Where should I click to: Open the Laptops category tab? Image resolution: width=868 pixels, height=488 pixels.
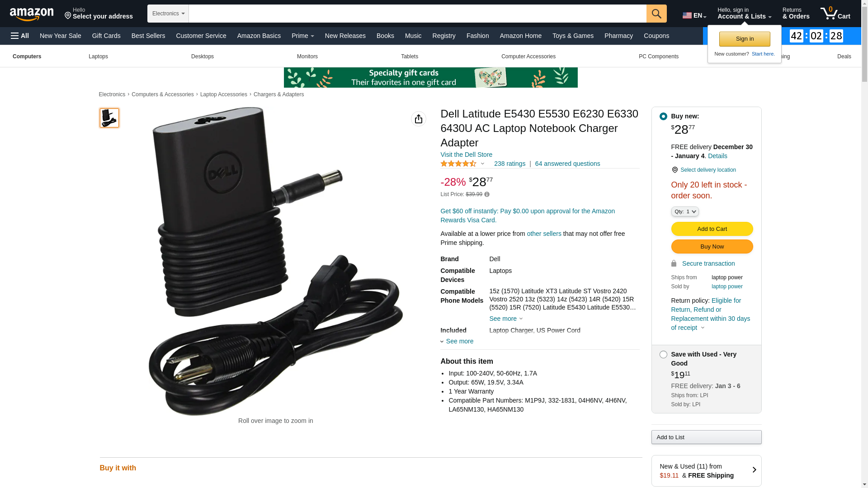[98, 56]
